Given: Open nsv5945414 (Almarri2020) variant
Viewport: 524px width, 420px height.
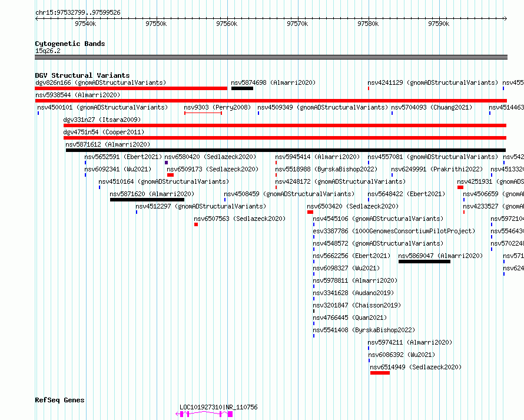Looking at the screenshot, I should [x=317, y=157].
